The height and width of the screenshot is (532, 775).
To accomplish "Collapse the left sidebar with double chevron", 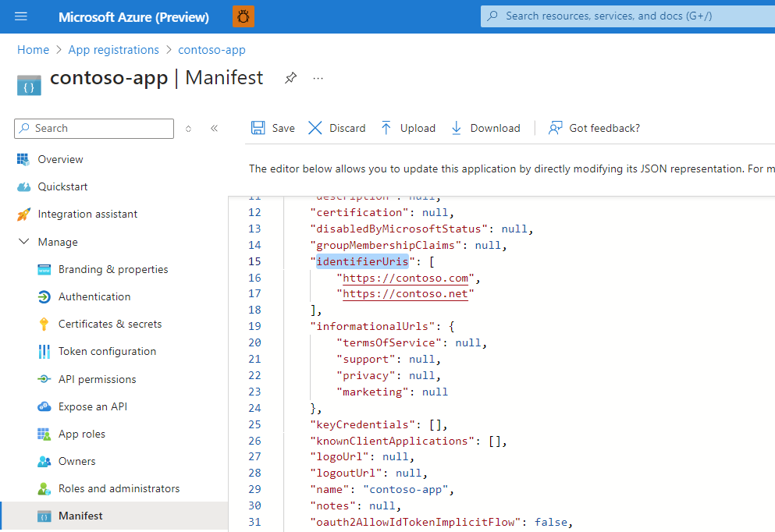I will coord(214,128).
